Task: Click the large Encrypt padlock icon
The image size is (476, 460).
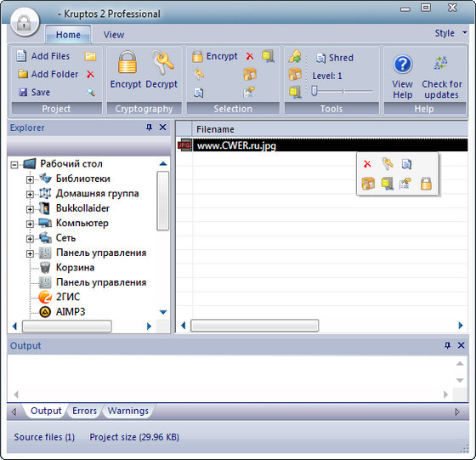Action: coord(127,62)
